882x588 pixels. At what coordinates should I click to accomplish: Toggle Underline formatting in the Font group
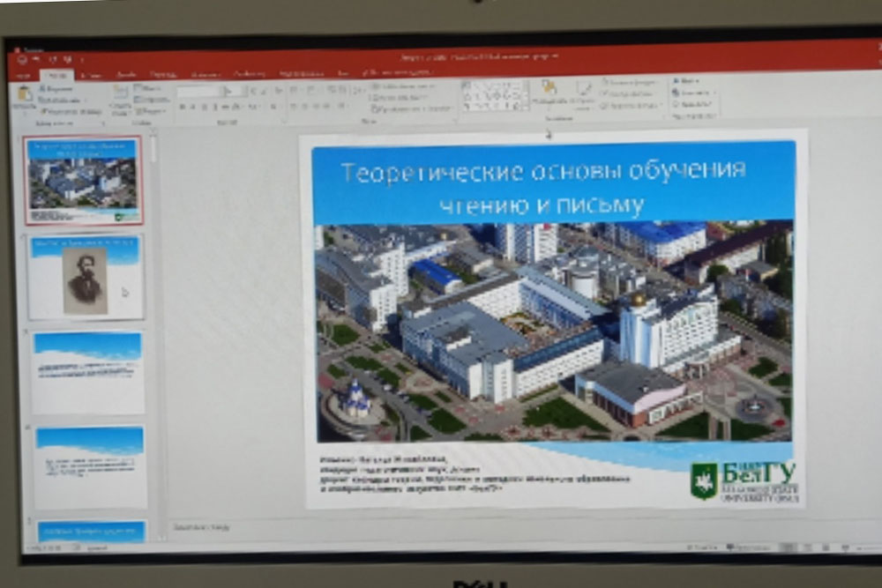pos(206,107)
